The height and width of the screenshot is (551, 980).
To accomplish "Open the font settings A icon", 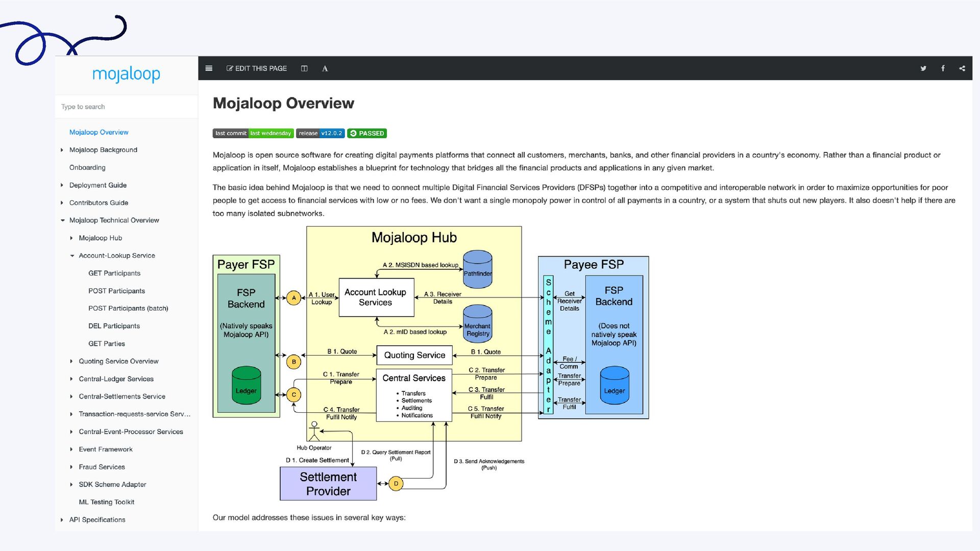I will (325, 68).
